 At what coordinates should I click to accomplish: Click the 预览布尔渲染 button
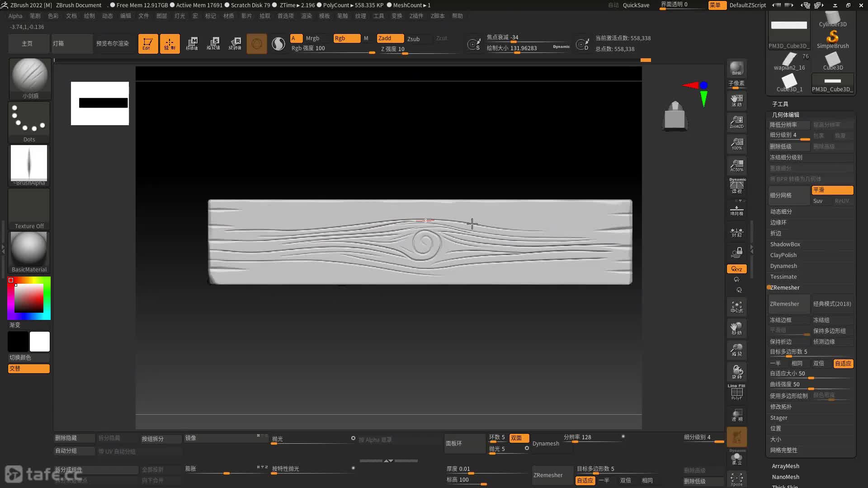pos(113,43)
